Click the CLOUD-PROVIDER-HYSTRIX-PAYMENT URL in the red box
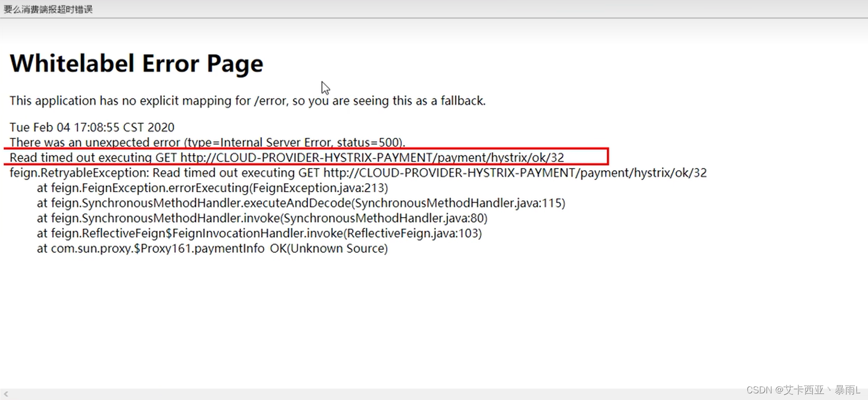Image resolution: width=868 pixels, height=400 pixels. click(372, 157)
